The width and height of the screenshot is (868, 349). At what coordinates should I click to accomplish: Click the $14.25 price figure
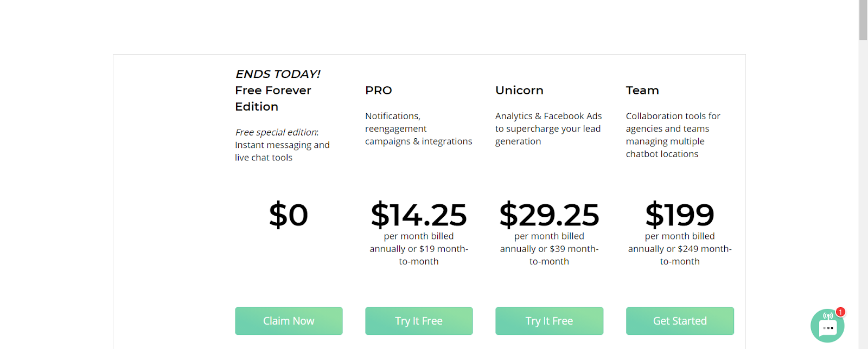click(419, 215)
